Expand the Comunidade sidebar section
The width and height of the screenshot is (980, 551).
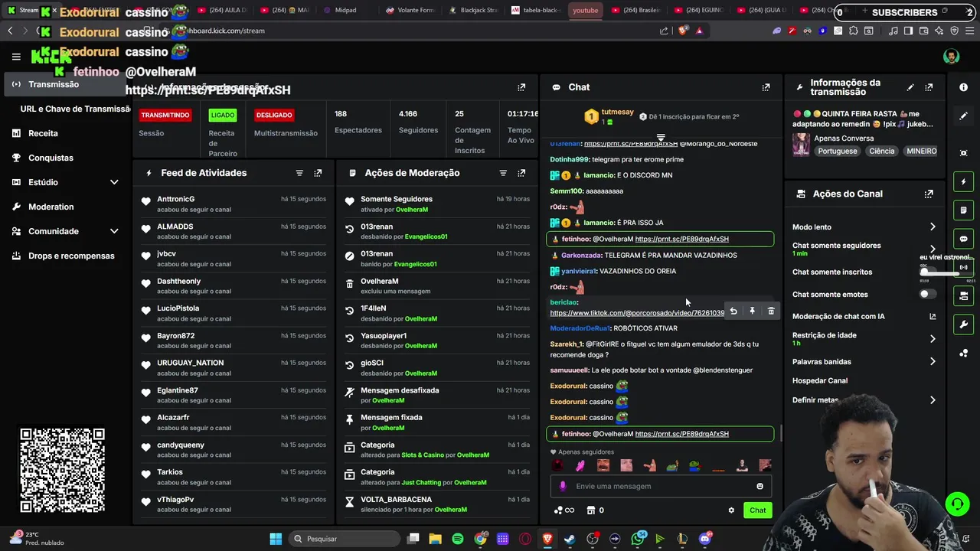point(114,231)
